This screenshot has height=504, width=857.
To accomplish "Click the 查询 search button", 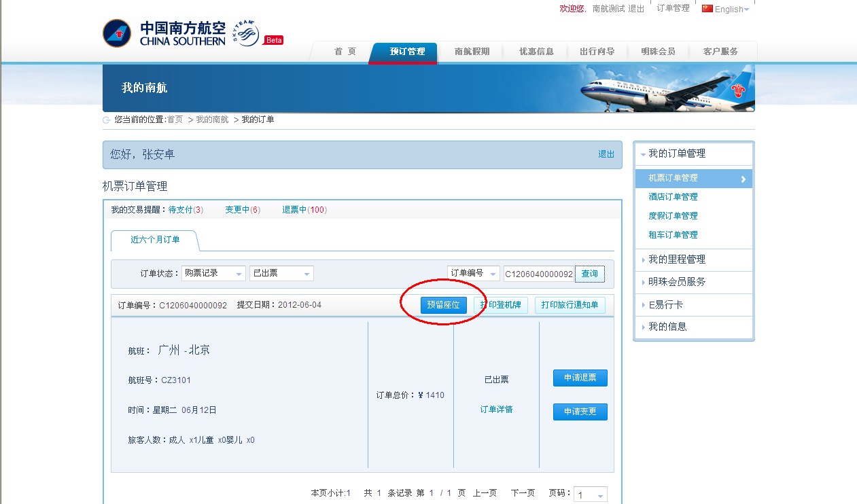I will pos(589,273).
